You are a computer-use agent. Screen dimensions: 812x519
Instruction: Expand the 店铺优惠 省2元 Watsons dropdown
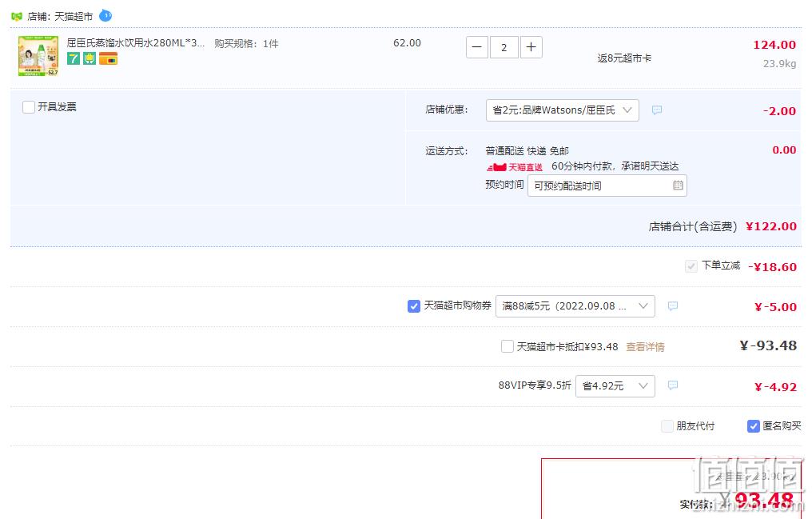click(563, 110)
